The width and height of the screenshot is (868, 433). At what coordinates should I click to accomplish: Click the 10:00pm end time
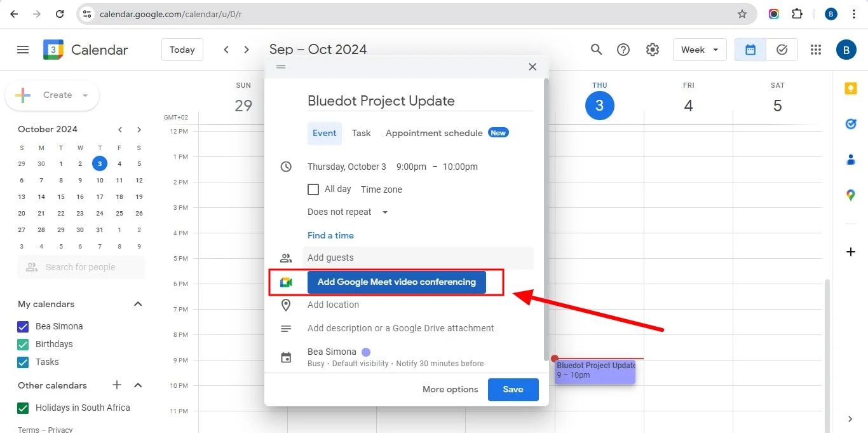point(460,167)
